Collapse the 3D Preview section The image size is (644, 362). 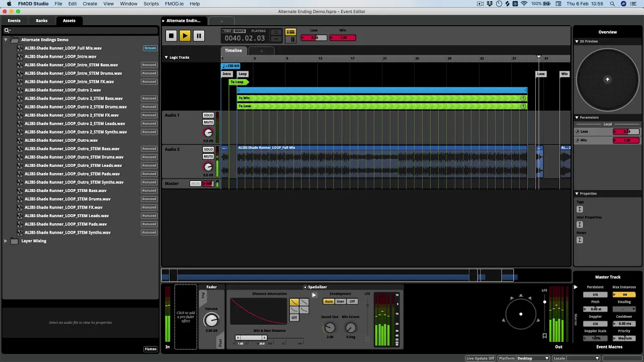(577, 41)
